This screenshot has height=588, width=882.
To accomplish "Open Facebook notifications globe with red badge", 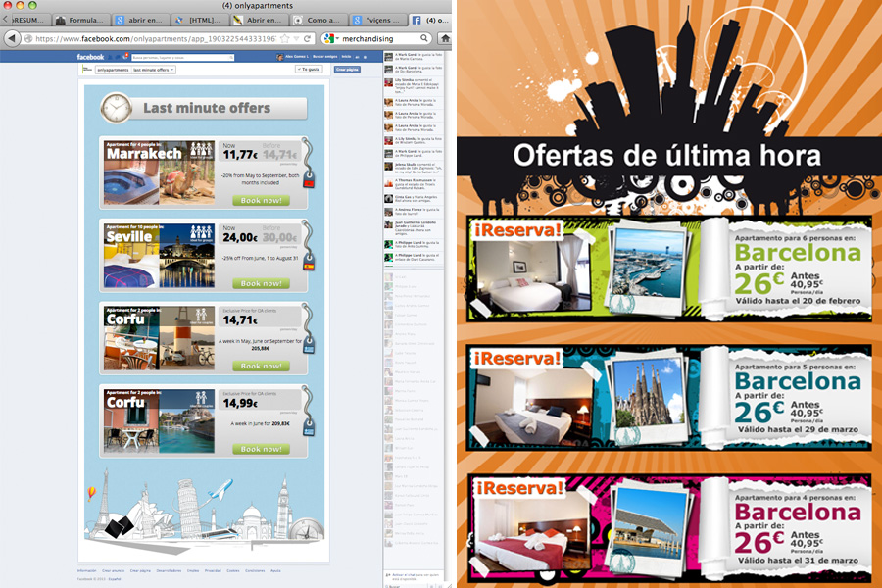I will (x=124, y=57).
